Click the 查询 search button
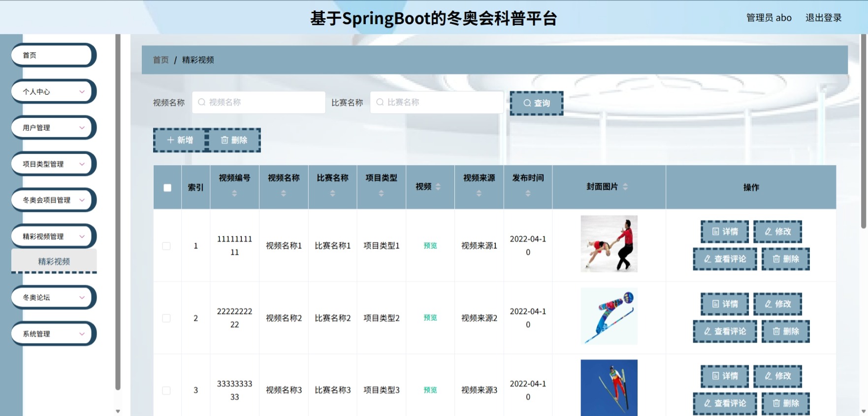This screenshot has width=868, height=416. click(x=537, y=103)
